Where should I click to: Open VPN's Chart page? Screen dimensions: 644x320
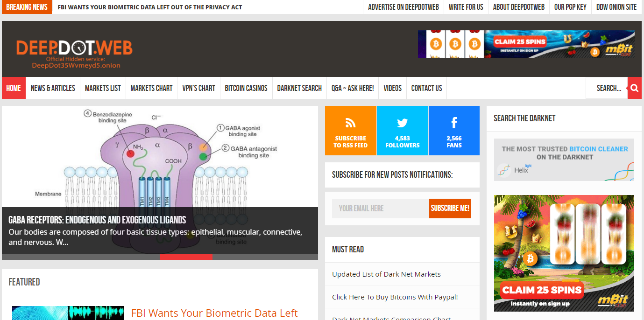pos(198,88)
